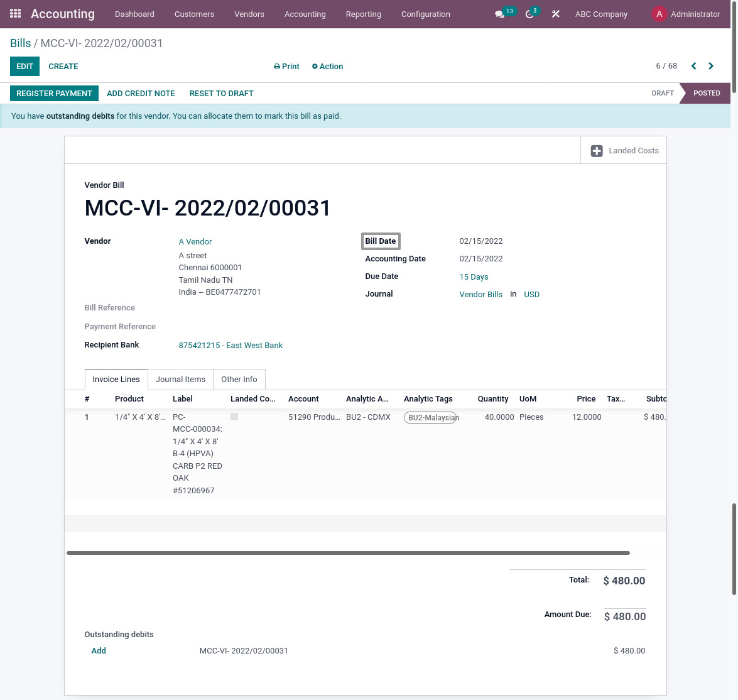738x700 pixels.
Task: Click the DRAFT status indicator
Action: (x=663, y=93)
